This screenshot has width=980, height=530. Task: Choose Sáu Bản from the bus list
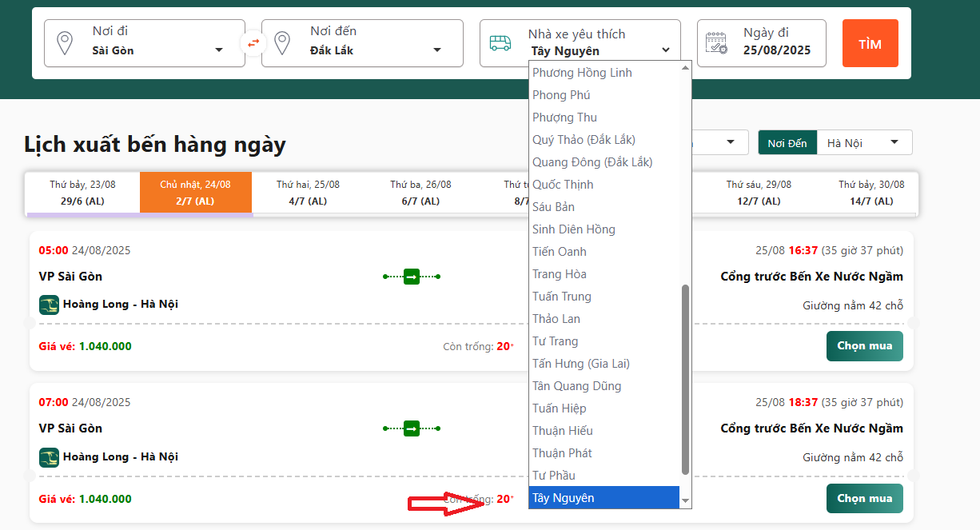tap(604, 207)
